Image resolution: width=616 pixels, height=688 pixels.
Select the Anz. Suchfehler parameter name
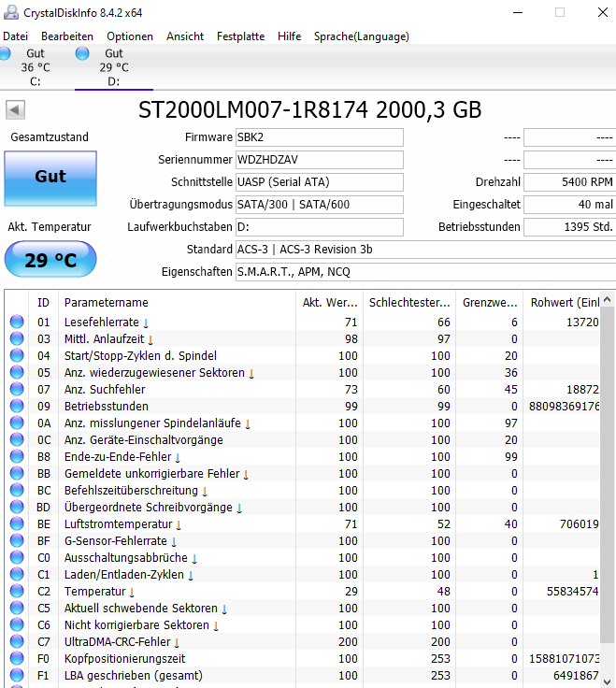tap(105, 389)
